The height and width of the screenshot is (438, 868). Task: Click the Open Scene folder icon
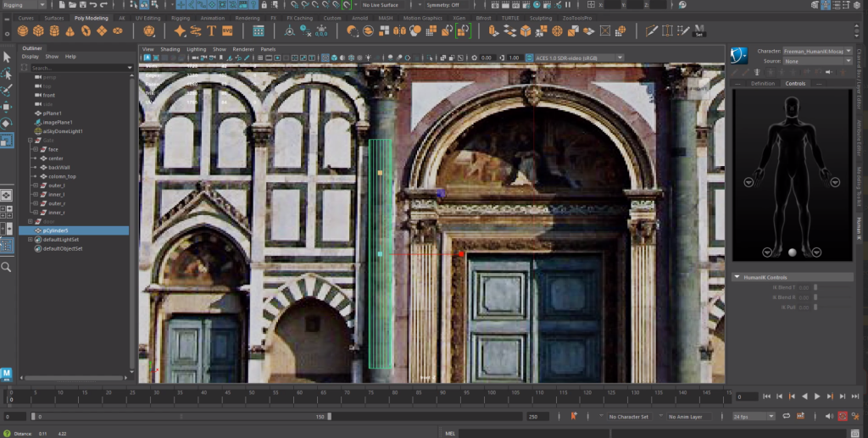pyautogui.click(x=73, y=4)
